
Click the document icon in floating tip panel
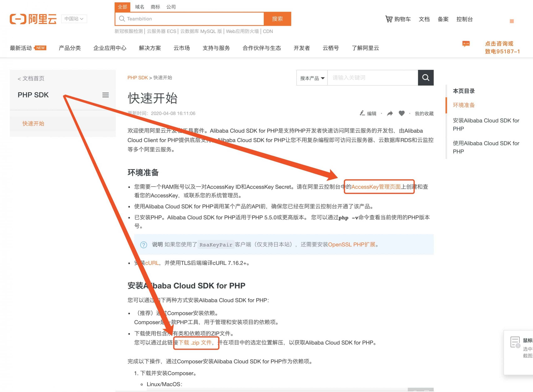pos(515,342)
